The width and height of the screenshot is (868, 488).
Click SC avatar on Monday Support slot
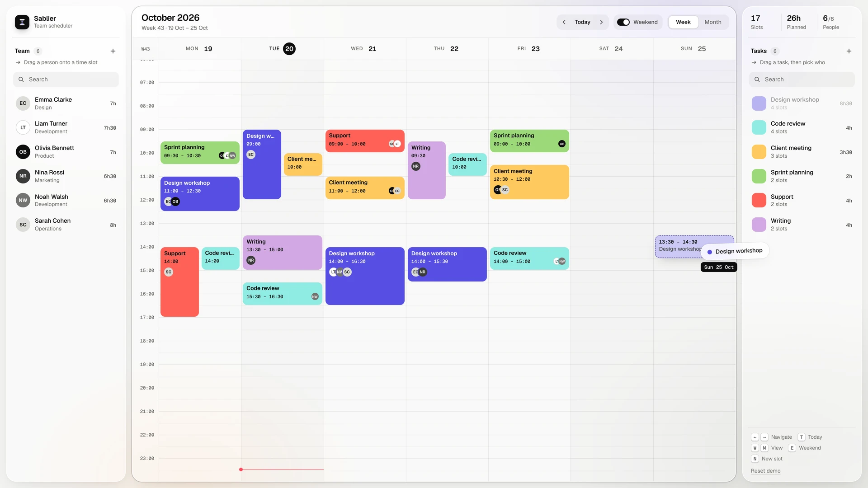[x=169, y=272]
